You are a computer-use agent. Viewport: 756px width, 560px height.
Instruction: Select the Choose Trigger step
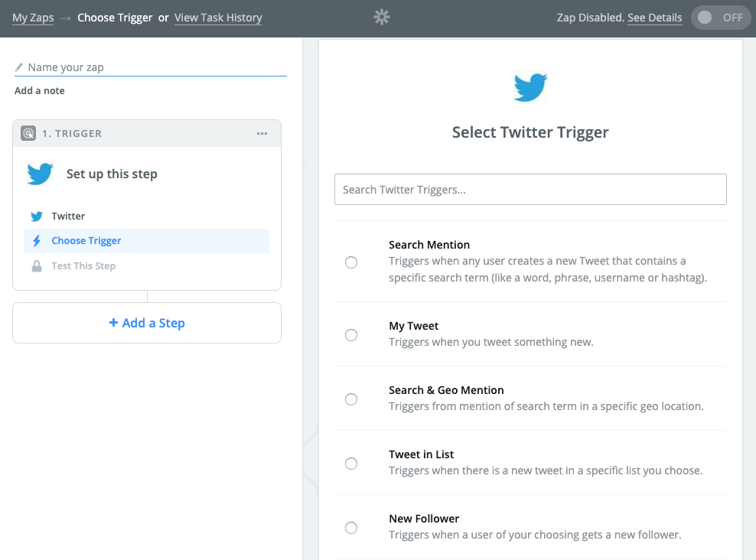147,241
